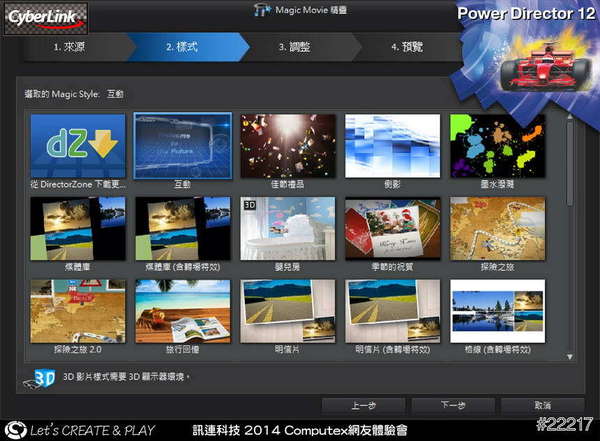The image size is (600, 441).
Task: Cancel the wizard with 取消
Action: (x=543, y=405)
